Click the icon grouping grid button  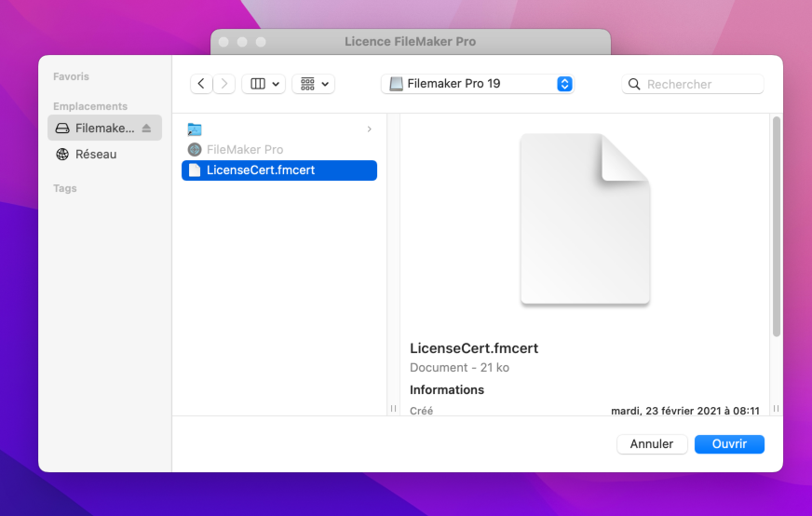307,84
